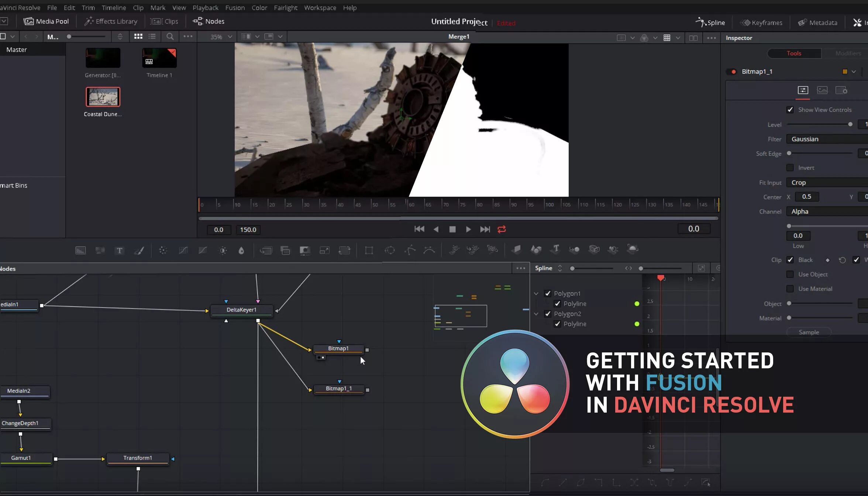Uncheck the Polygon1 spline checkbox
Viewport: 868px width, 496px height.
(x=548, y=293)
